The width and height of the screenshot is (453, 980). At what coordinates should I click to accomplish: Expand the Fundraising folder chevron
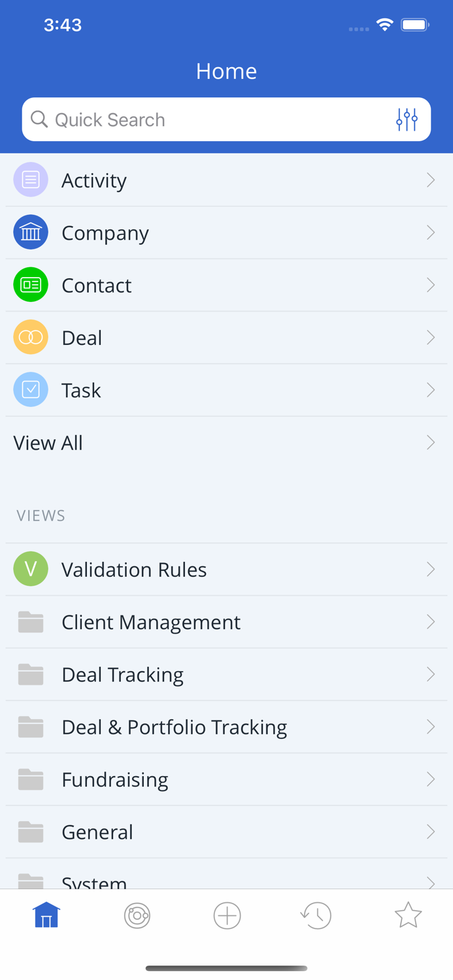(430, 779)
